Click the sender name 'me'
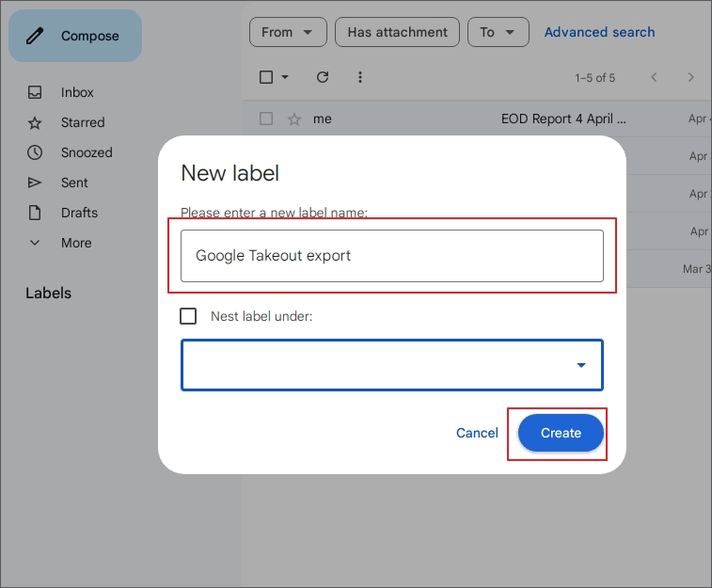 [x=322, y=119]
